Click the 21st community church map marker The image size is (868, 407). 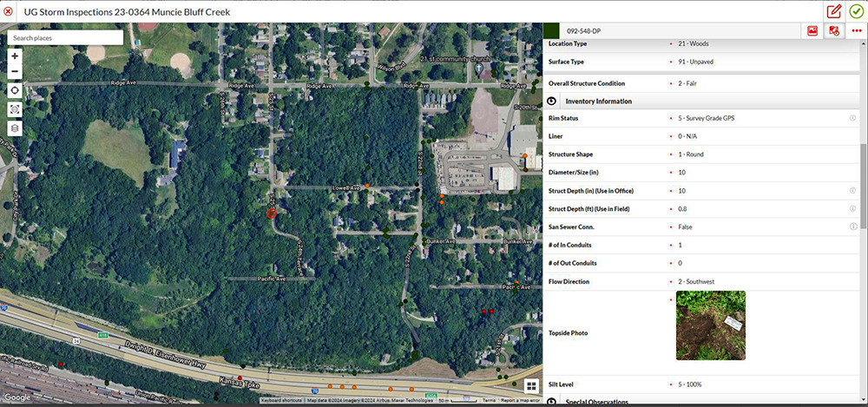click(x=480, y=69)
